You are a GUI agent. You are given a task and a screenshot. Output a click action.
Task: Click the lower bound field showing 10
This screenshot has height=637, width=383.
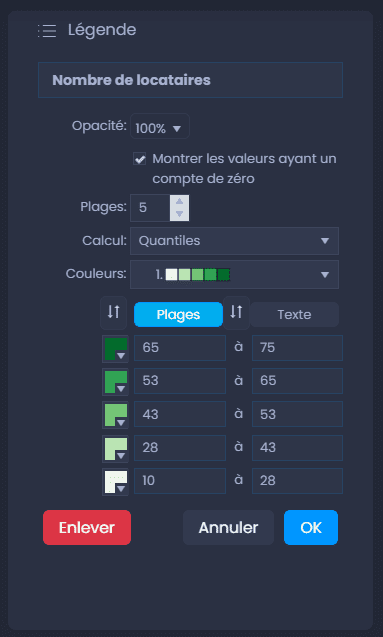[x=180, y=481]
